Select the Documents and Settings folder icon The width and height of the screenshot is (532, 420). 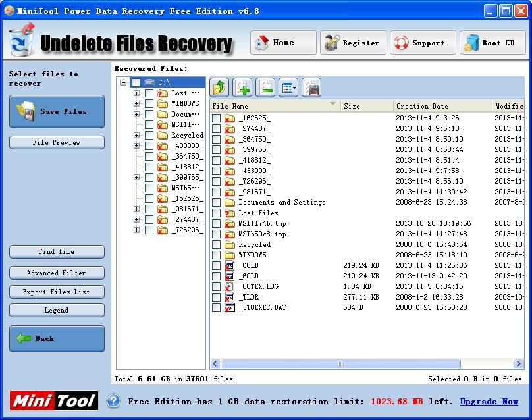click(230, 203)
